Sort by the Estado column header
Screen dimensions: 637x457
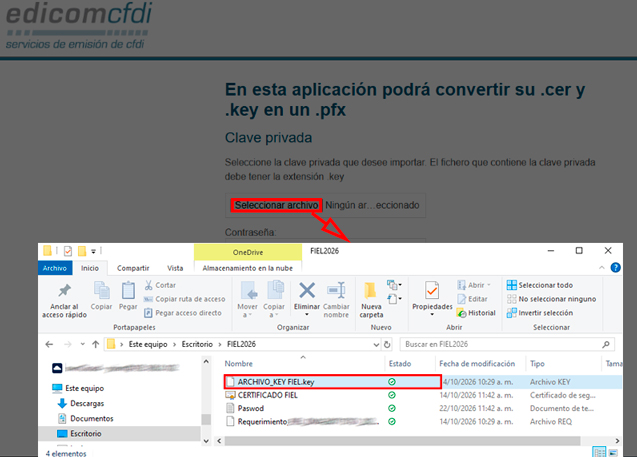(x=400, y=364)
